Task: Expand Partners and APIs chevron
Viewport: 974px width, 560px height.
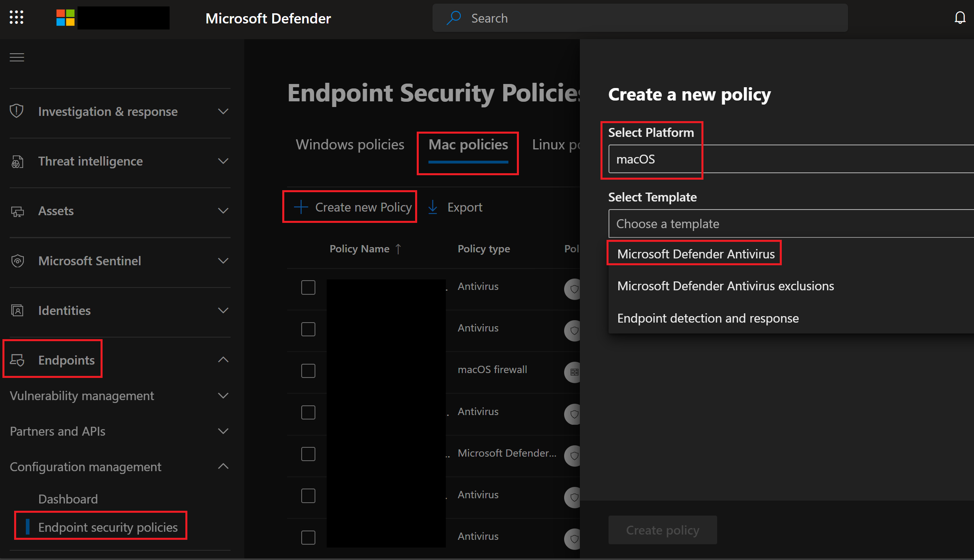Action: [223, 431]
